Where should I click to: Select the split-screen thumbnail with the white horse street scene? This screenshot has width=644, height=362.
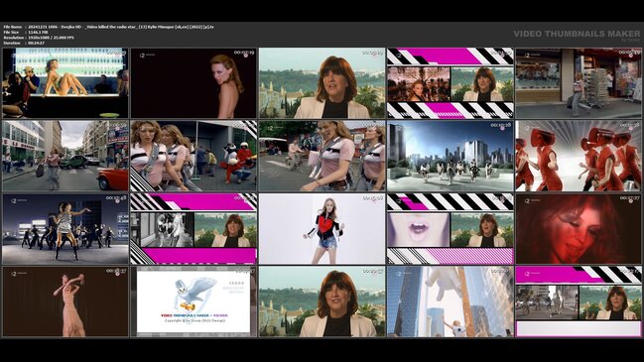[579, 302]
